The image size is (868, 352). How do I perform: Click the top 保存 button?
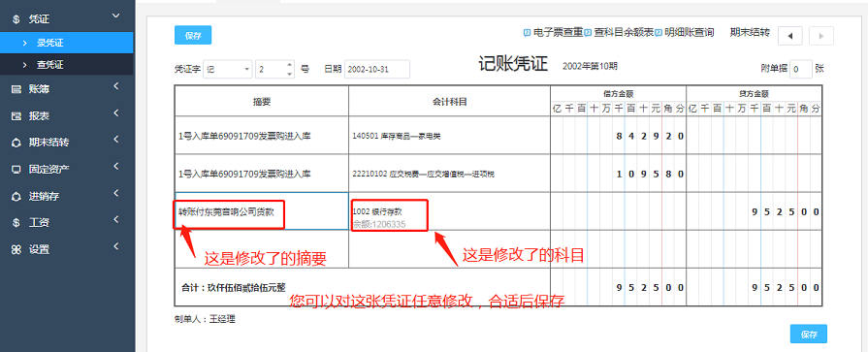click(x=193, y=36)
